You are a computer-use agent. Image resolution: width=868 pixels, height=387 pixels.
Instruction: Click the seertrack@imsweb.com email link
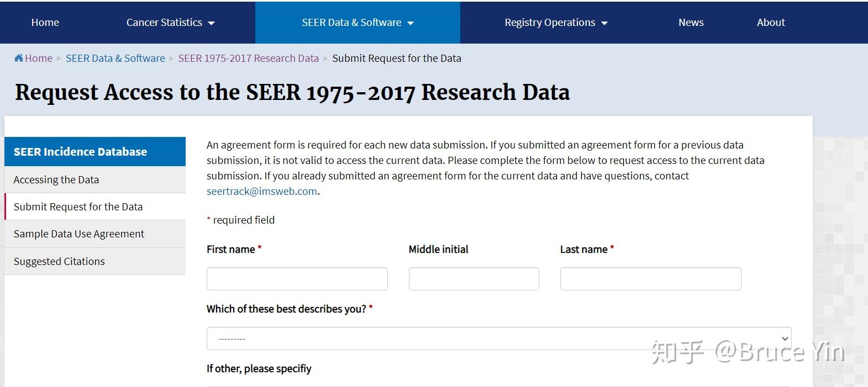coord(262,191)
